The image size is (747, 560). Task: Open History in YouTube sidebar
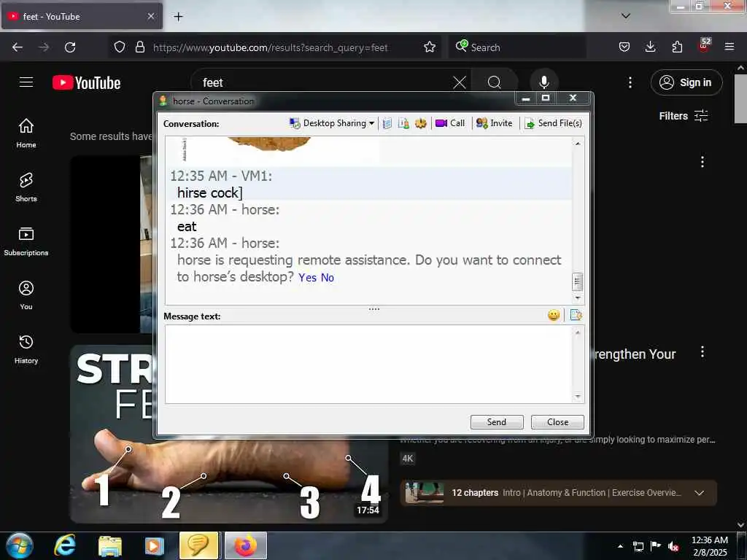point(26,349)
